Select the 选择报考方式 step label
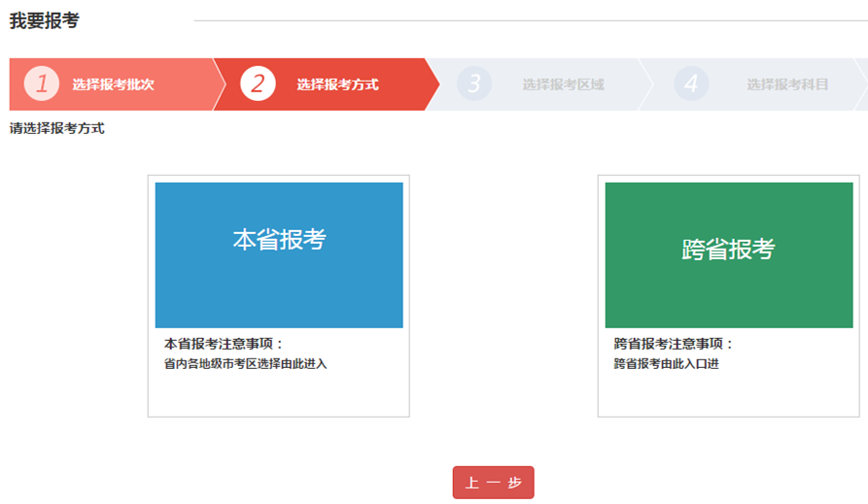Image resolution: width=868 pixels, height=504 pixels. click(x=337, y=84)
